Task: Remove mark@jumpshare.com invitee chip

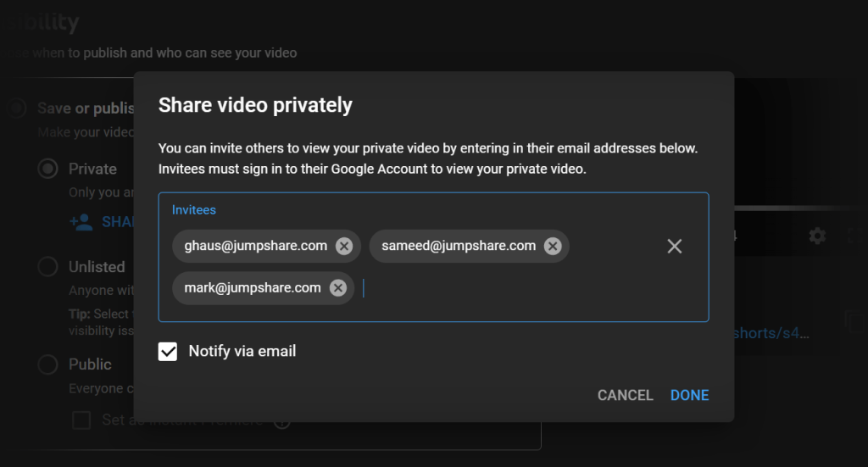Action: tap(337, 287)
